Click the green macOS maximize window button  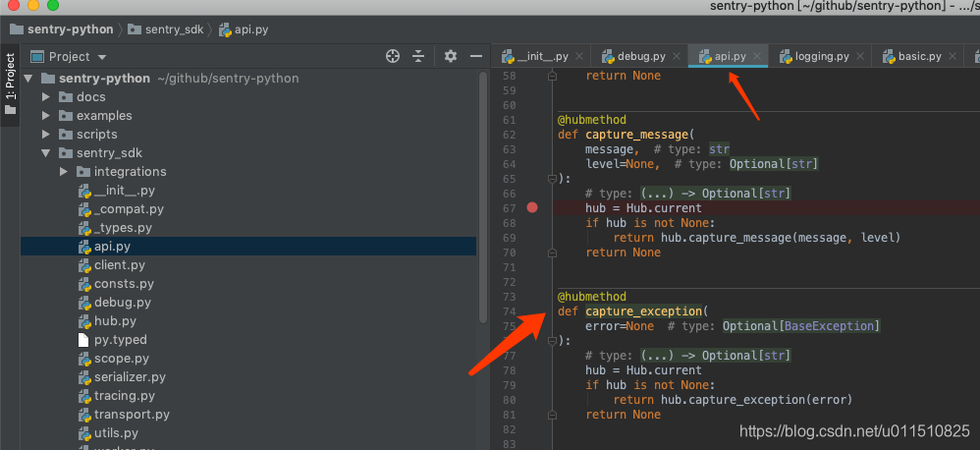coord(53,5)
